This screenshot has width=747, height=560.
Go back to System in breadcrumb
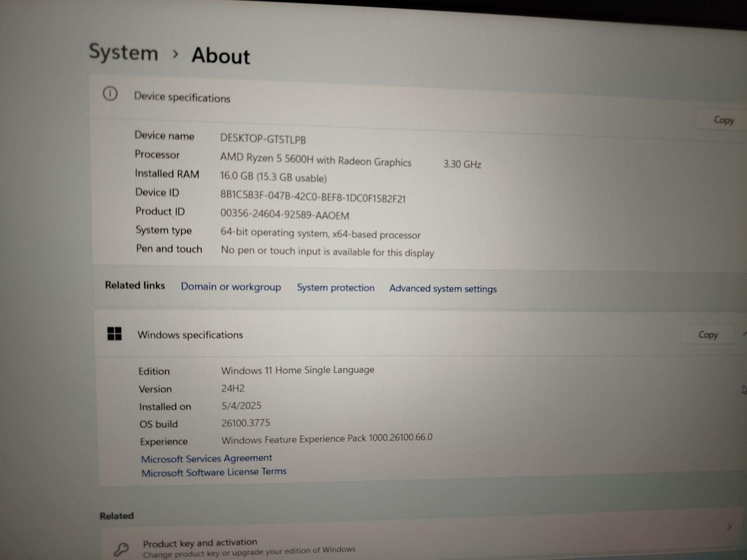[124, 52]
